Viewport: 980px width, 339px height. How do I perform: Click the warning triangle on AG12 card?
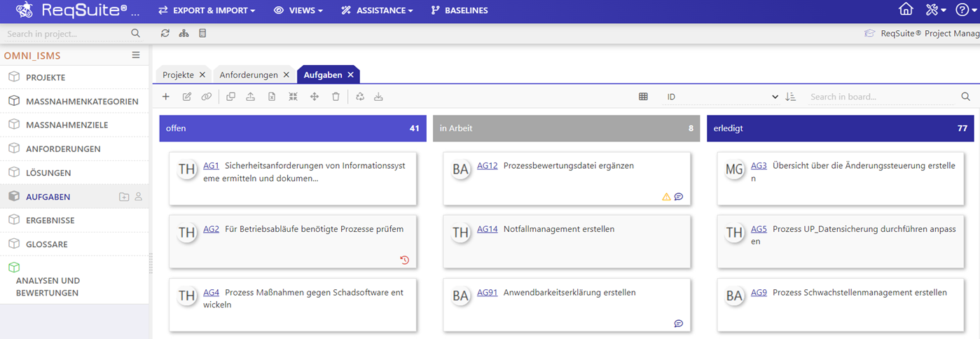point(666,197)
